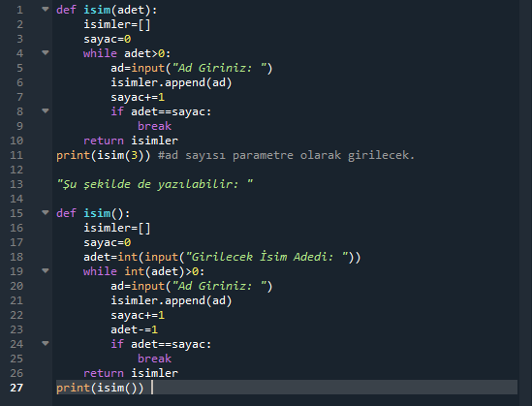Click 'sayac+=1' on line 22
The height and width of the screenshot is (406, 532).
pos(138,316)
